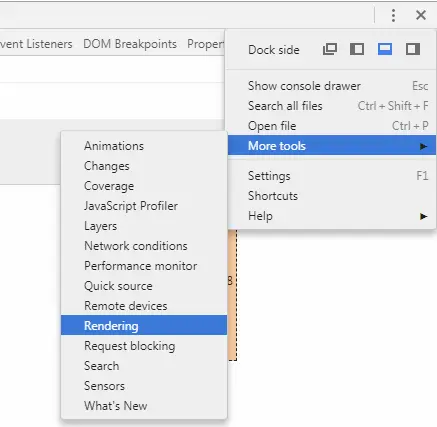Image resolution: width=437 pixels, height=427 pixels.
Task: Undock DevTools into a separate window
Action: click(330, 49)
